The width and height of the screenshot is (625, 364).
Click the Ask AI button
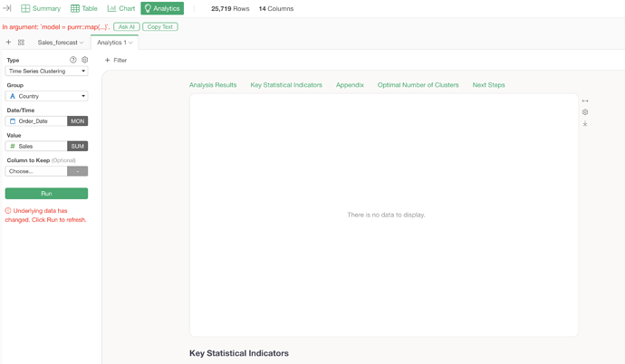tap(127, 27)
